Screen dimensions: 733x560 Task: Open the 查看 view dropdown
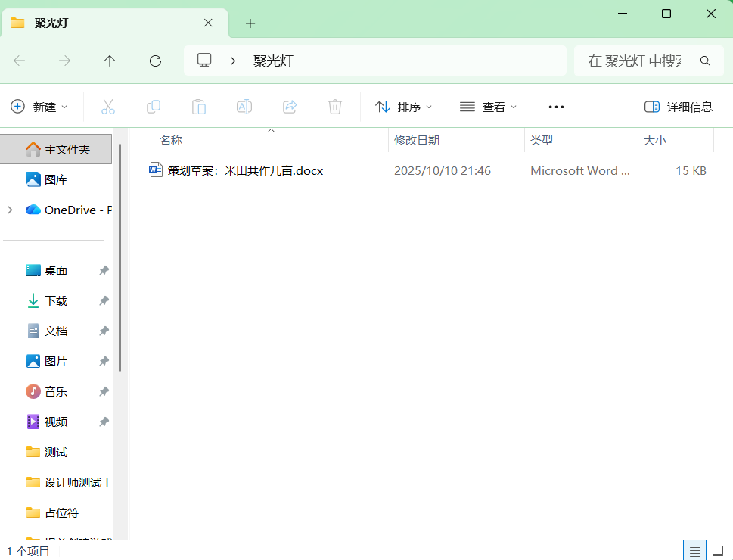[x=488, y=107]
